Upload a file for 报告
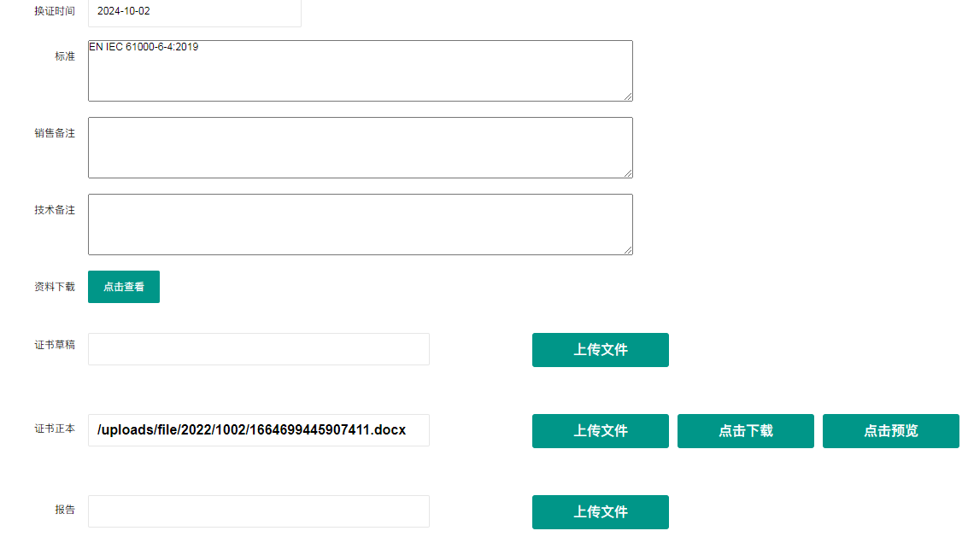This screenshot has height=560, width=968. point(600,512)
